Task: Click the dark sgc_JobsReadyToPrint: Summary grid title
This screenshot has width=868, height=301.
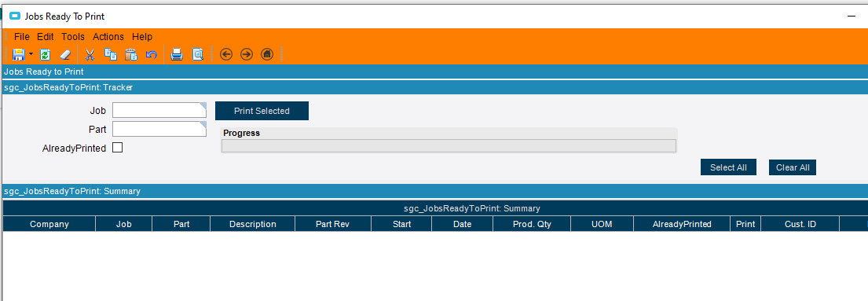Action: [472, 208]
